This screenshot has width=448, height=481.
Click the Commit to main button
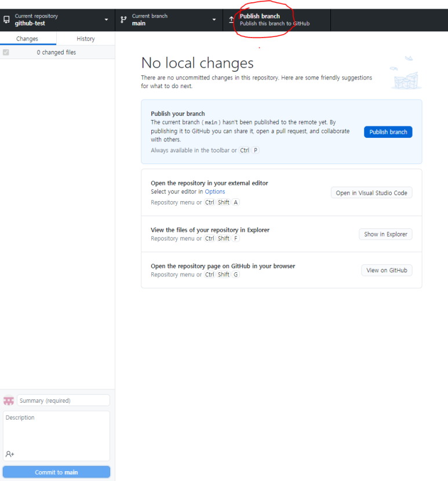tap(56, 472)
